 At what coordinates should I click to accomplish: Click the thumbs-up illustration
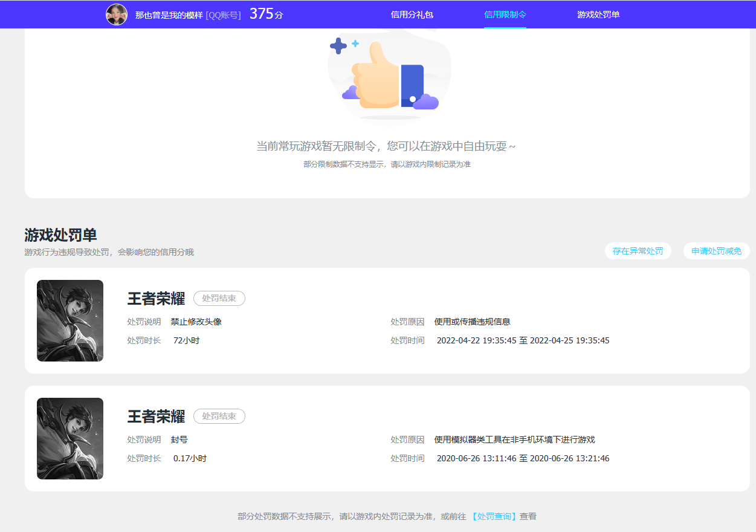tap(390, 76)
